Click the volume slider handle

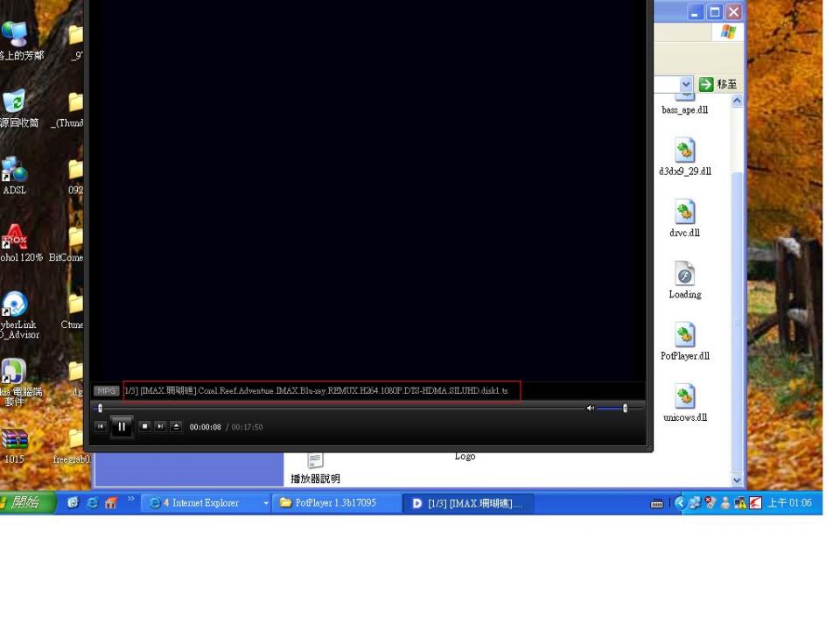click(x=625, y=409)
